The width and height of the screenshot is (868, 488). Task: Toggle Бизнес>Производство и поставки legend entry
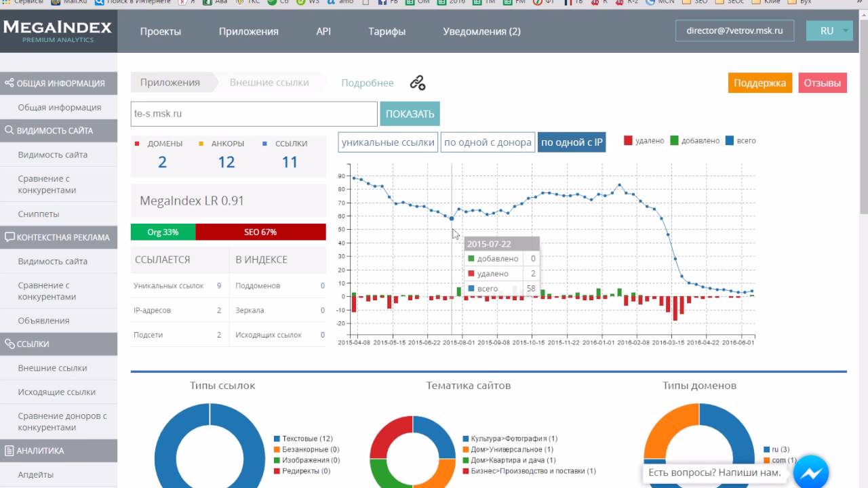(x=529, y=471)
